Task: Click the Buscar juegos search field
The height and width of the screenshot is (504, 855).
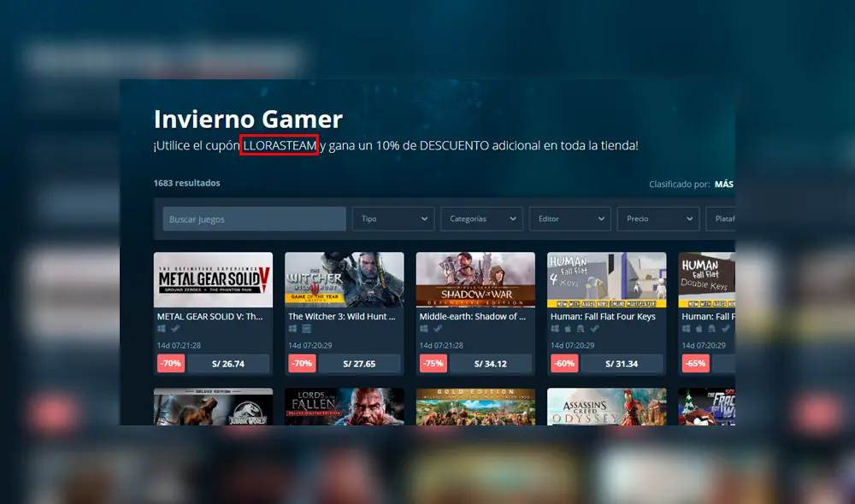Action: click(x=253, y=219)
